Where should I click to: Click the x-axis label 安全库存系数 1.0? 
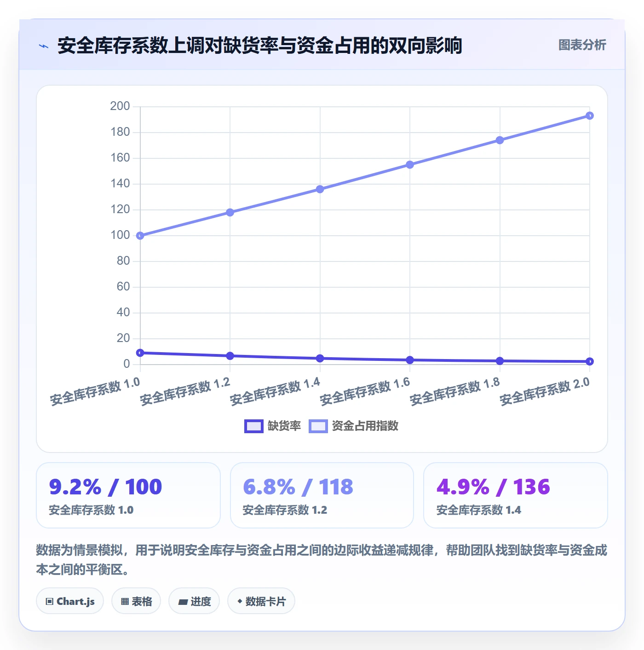pos(95,391)
